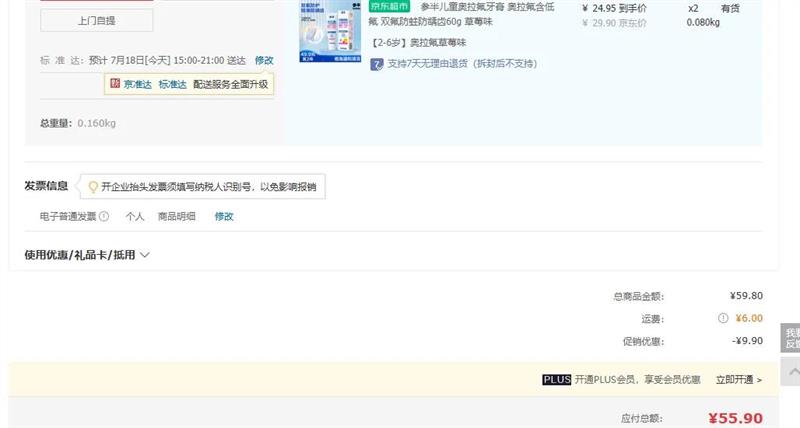The height and width of the screenshot is (428, 800).
Task: Click the ¥29.90 京东价 price text
Action: (x=614, y=23)
